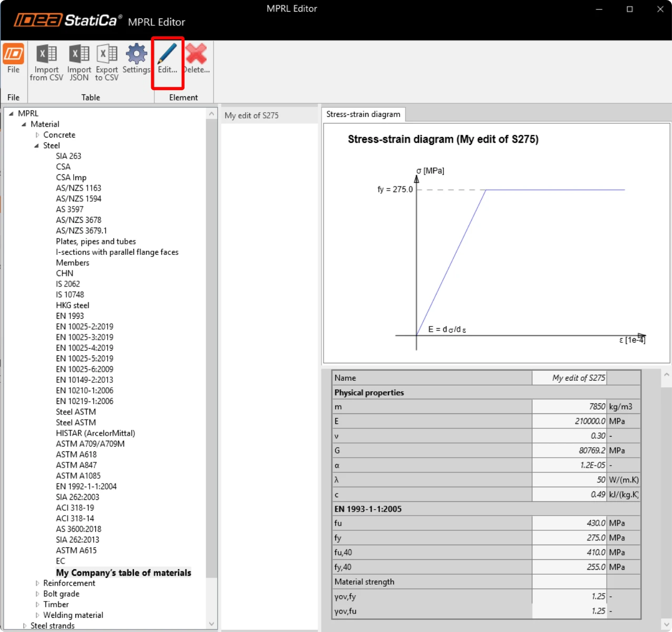Click the fy value field 275.0
This screenshot has width=672, height=632.
click(x=569, y=538)
